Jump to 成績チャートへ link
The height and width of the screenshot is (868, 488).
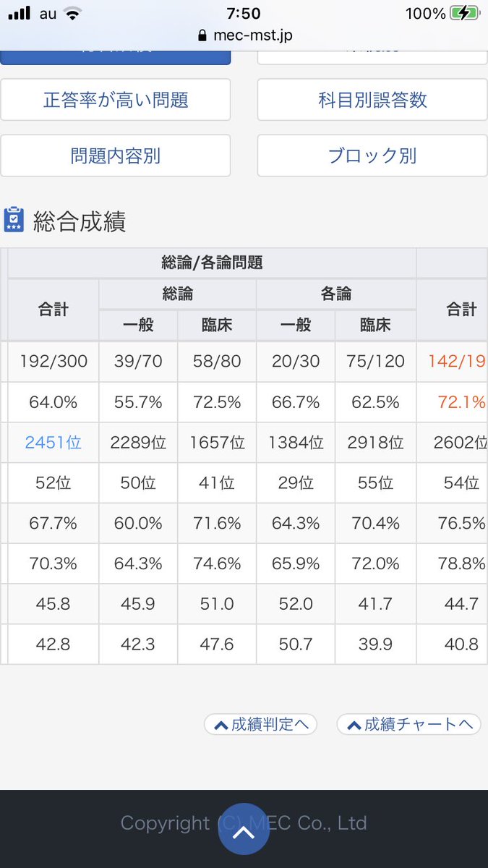coord(409,725)
